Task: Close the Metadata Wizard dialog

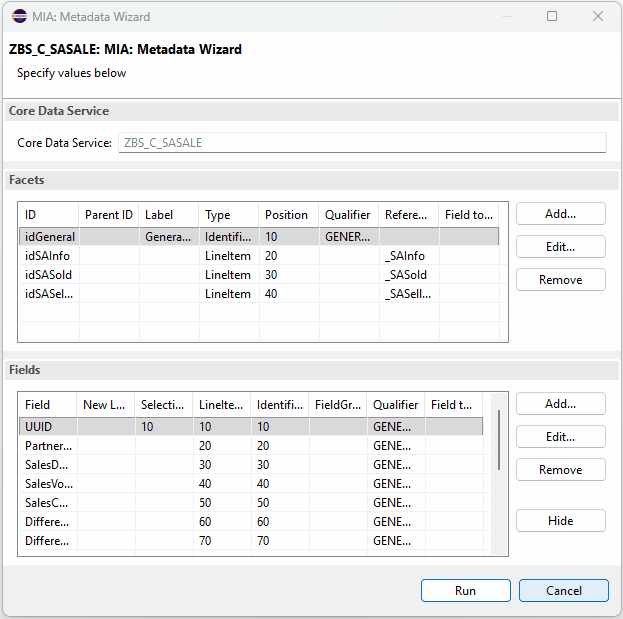Action: [598, 17]
